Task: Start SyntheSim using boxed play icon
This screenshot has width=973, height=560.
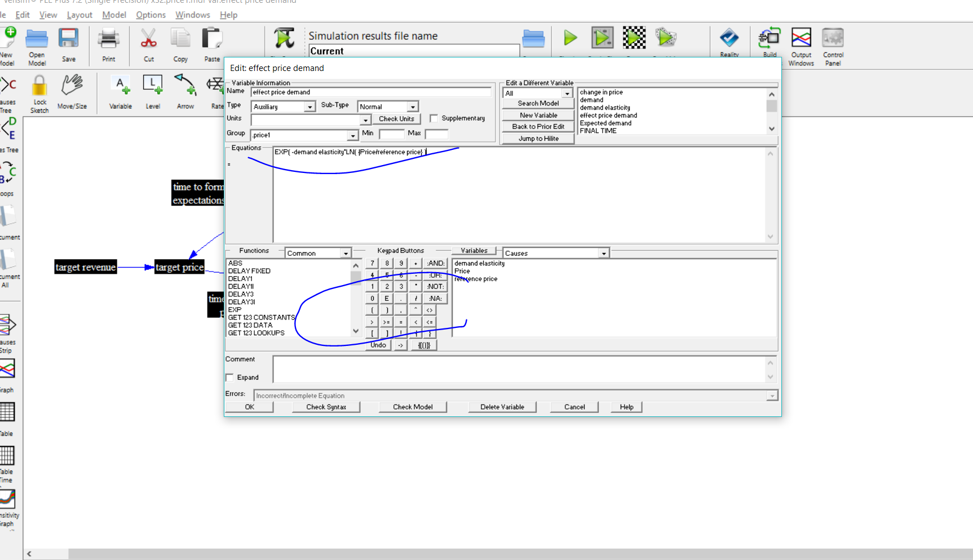Action: [602, 38]
